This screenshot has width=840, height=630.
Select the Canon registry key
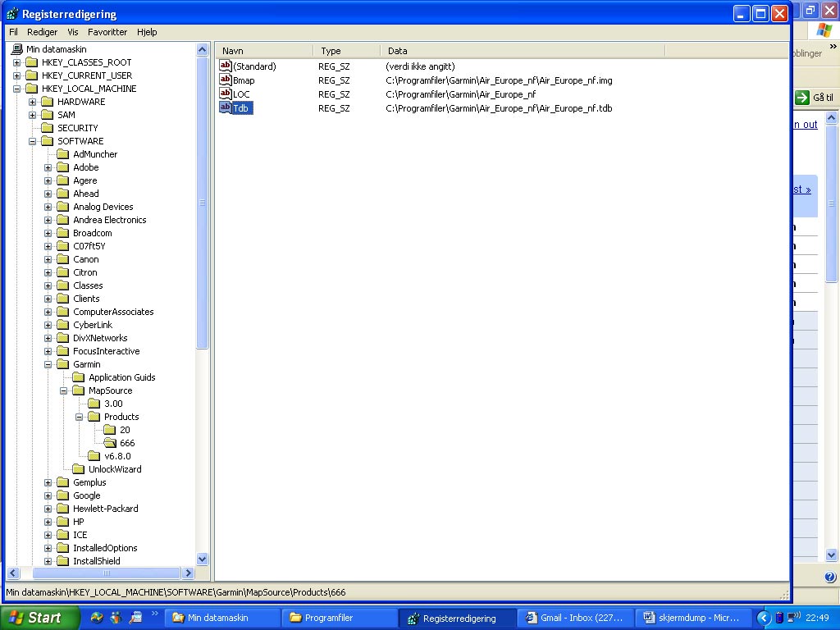pos(85,259)
